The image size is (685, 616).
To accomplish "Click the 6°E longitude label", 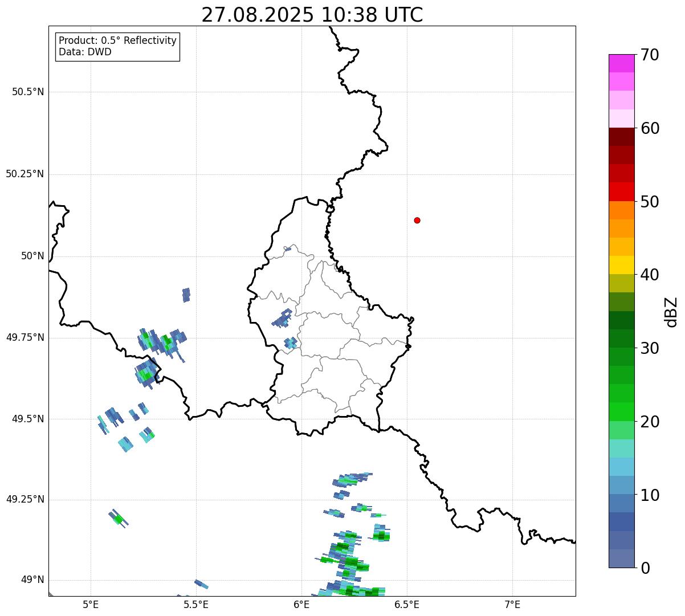I will pyautogui.click(x=301, y=604).
